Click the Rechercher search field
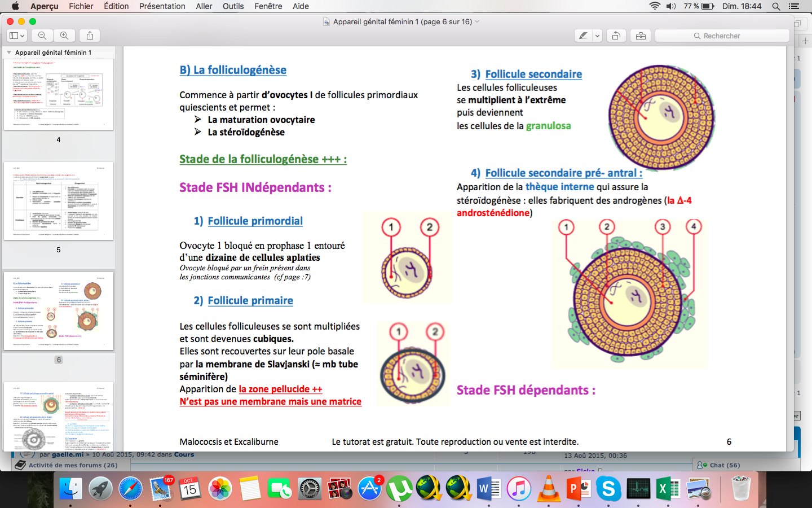 (722, 36)
